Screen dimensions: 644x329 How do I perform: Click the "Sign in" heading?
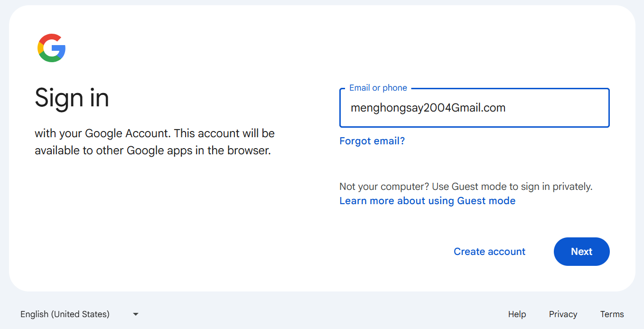point(72,98)
